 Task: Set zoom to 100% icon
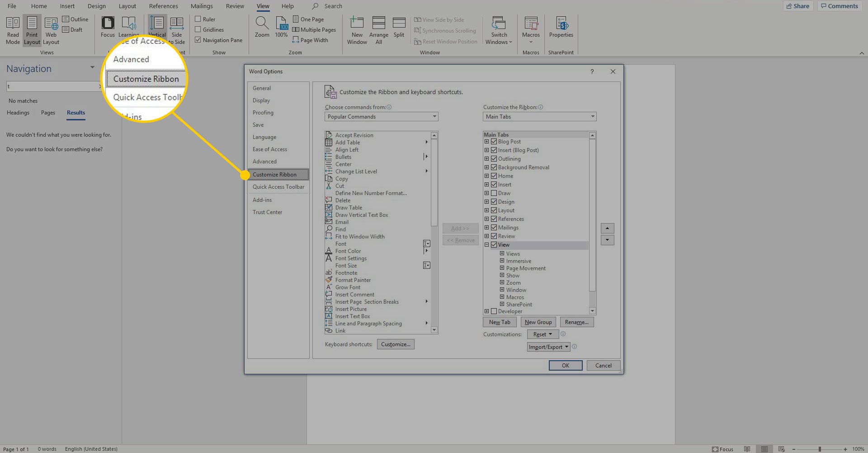[281, 27]
